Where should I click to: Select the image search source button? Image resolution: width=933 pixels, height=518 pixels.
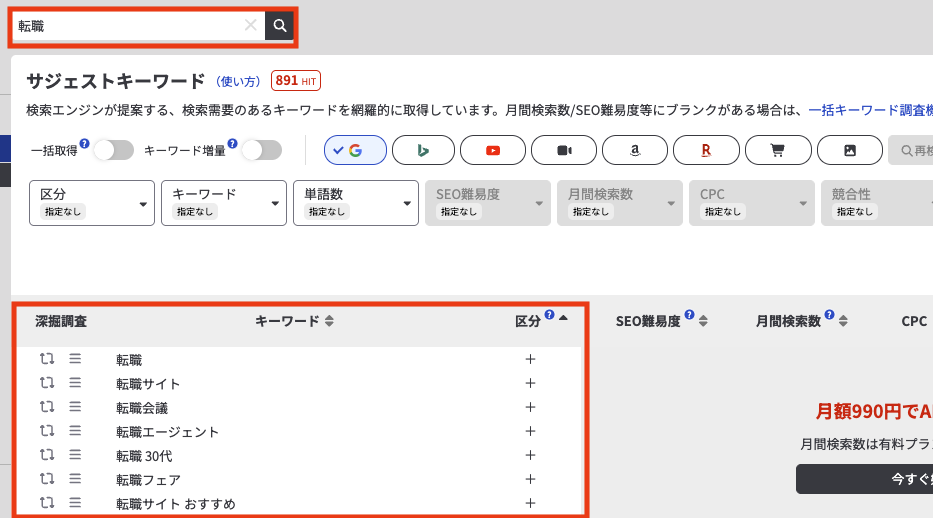850,150
